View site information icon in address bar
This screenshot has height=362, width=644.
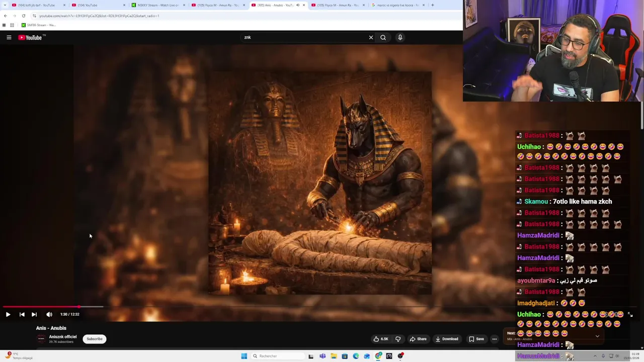click(34, 16)
